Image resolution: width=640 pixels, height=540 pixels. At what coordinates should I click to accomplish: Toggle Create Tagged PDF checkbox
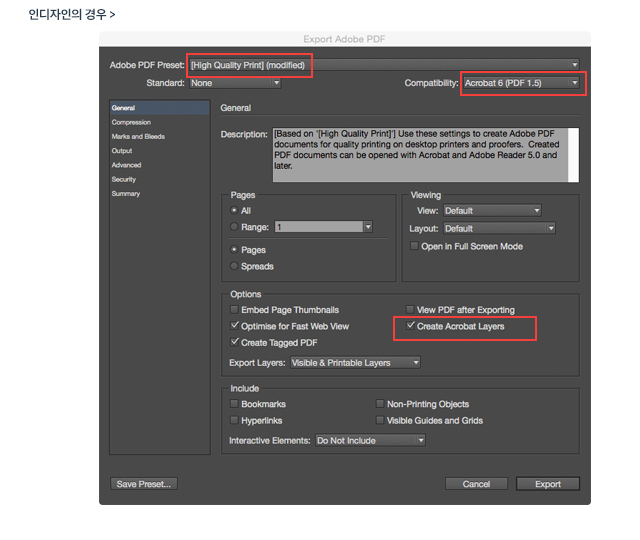(x=234, y=342)
